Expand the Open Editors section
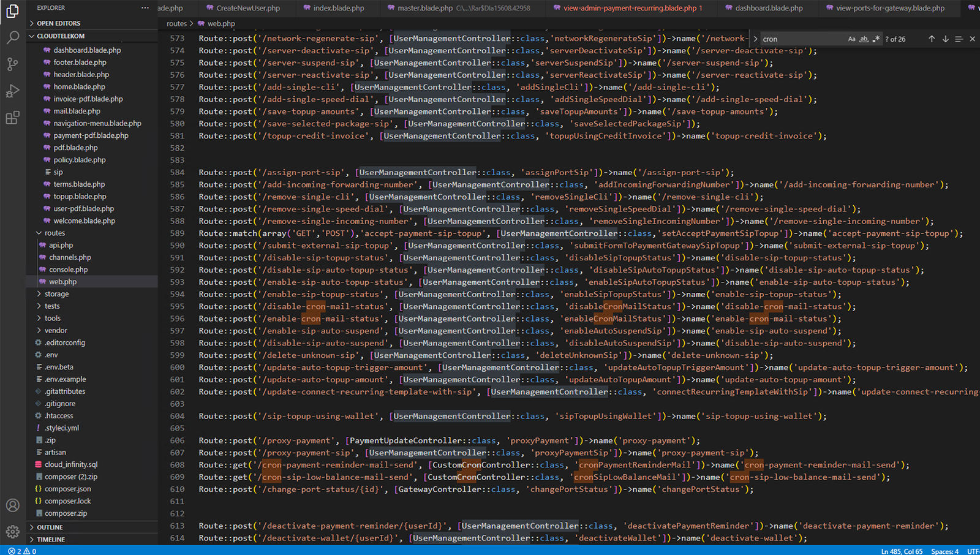Image resolution: width=980 pixels, height=555 pixels. (x=92, y=23)
